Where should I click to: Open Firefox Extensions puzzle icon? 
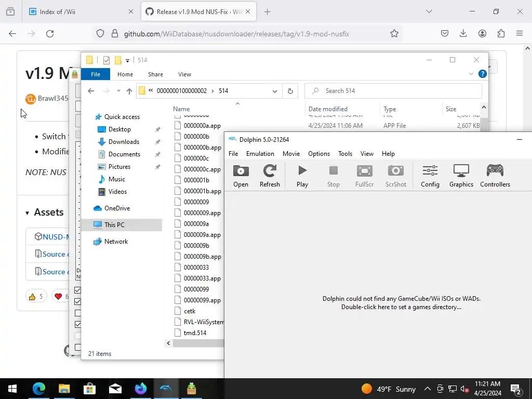(x=501, y=34)
